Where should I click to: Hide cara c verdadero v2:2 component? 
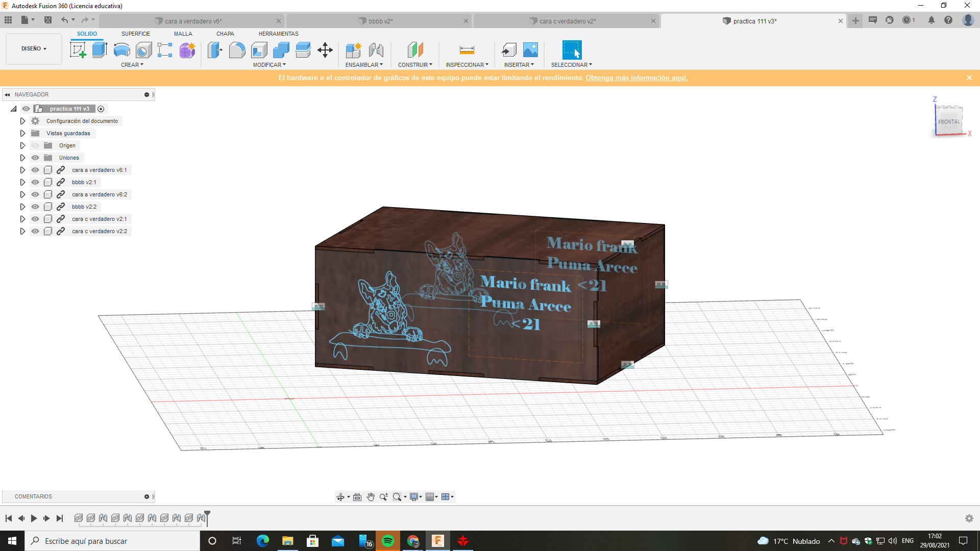point(35,231)
